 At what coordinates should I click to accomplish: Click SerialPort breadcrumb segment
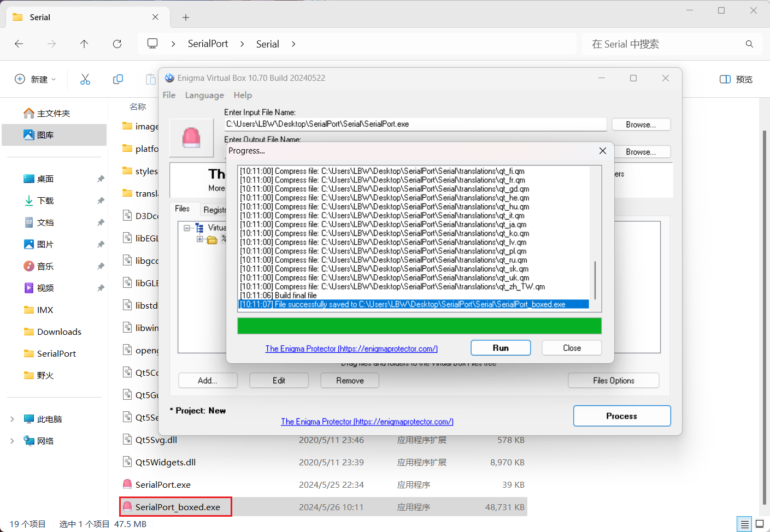point(208,44)
